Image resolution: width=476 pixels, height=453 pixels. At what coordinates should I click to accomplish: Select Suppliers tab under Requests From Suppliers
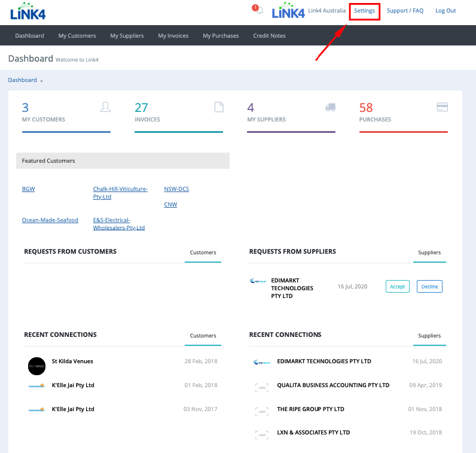coord(429,253)
